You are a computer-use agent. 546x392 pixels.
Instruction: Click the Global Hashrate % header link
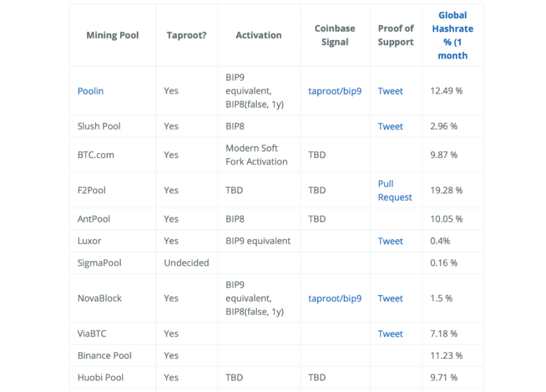click(452, 35)
